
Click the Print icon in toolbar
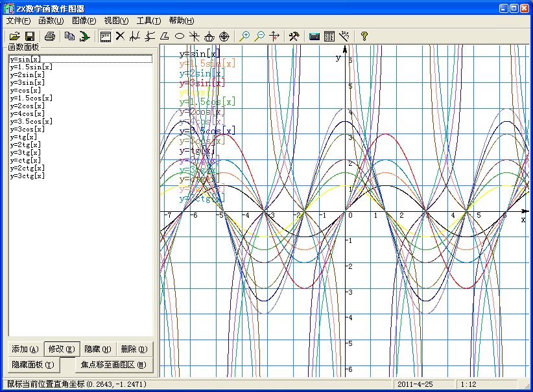[x=50, y=36]
